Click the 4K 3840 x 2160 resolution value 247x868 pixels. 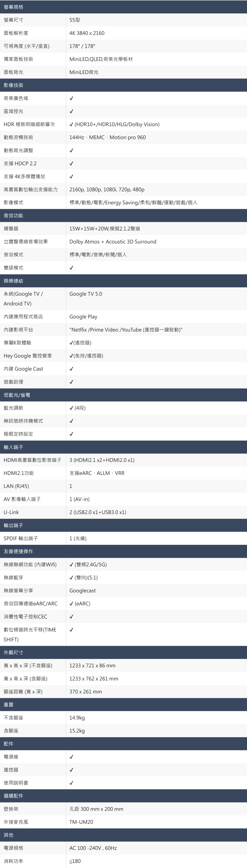tap(87, 33)
